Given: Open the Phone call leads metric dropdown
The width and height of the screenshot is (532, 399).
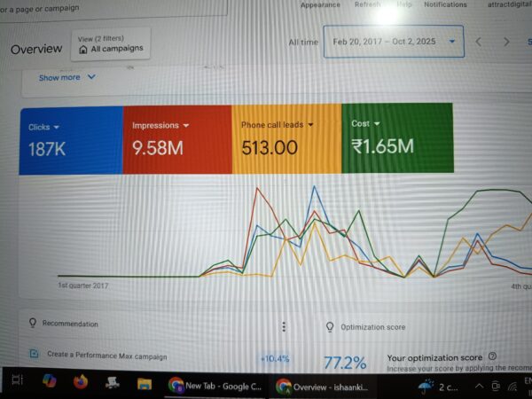Looking at the screenshot, I should click(x=311, y=125).
